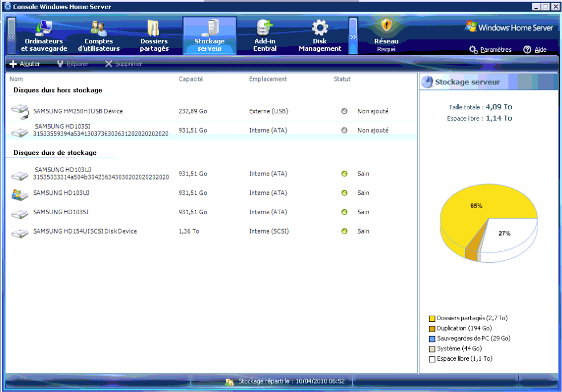562x392 pixels.
Task: Click Stockage réparti le status text
Action: coord(291,381)
